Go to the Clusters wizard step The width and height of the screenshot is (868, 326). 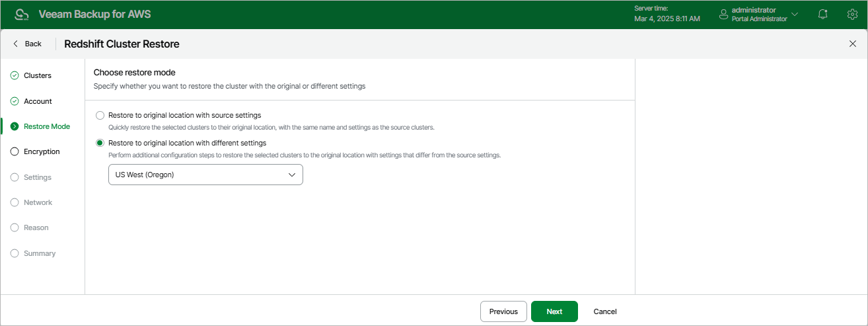coord(38,75)
